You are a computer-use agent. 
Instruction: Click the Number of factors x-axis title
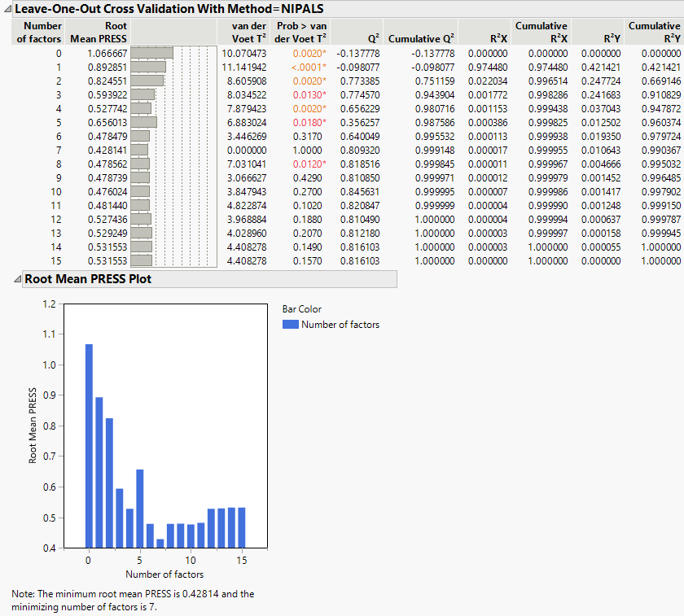pos(164,574)
